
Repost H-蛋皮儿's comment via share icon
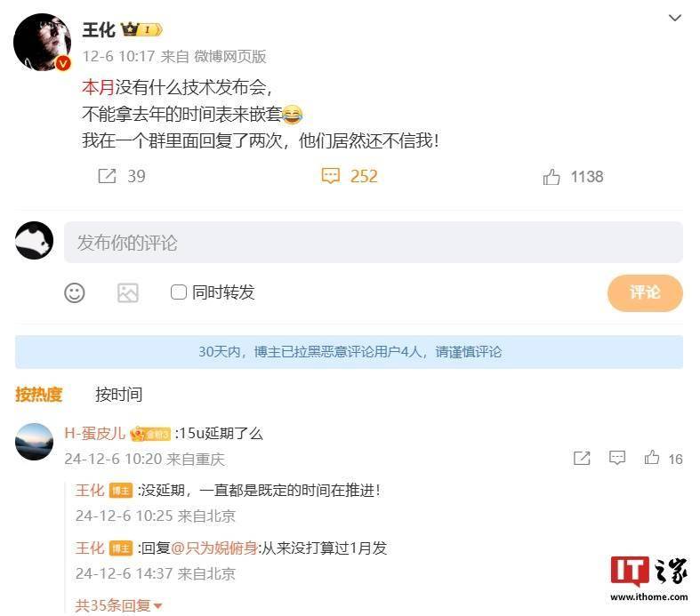tap(582, 458)
